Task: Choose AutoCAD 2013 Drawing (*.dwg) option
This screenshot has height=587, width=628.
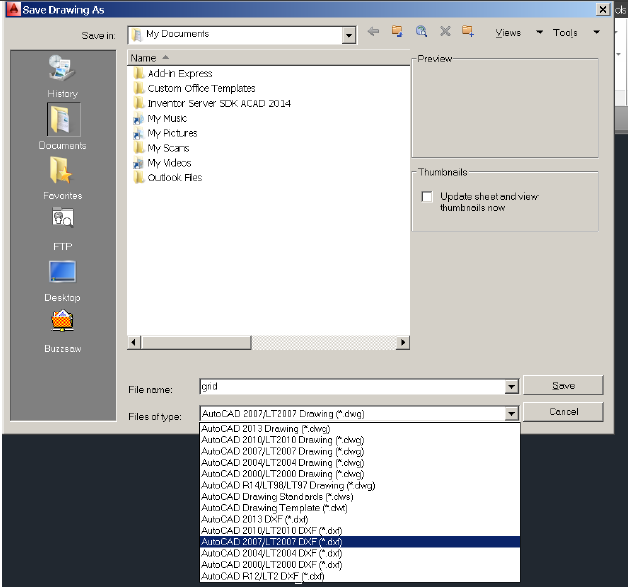Action: [360, 428]
